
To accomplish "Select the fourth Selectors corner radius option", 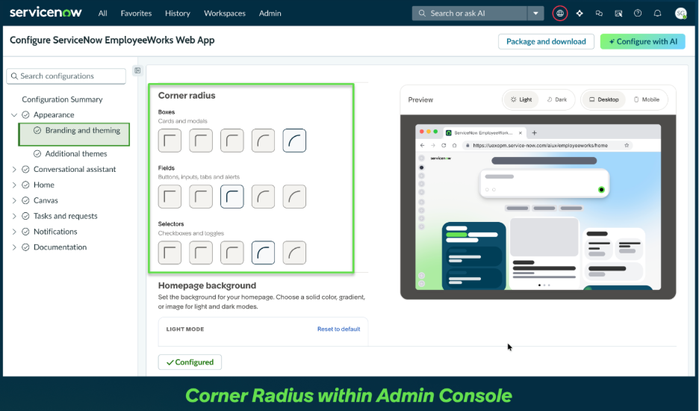I will pyautogui.click(x=263, y=253).
